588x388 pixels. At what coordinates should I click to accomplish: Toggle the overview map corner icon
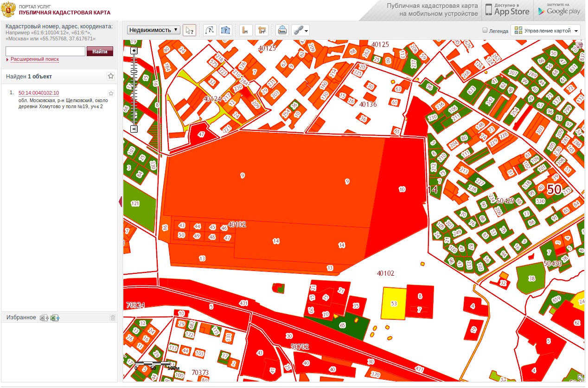(581, 378)
